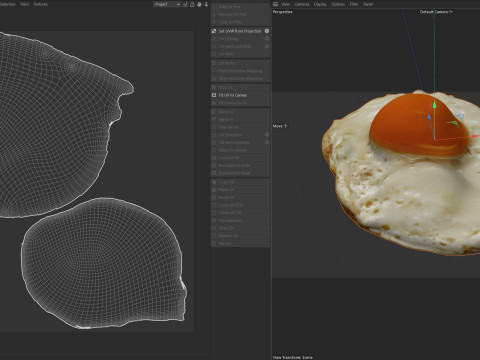480x360 pixels.
Task: Click the Default Camera label
Action: [x=436, y=12]
